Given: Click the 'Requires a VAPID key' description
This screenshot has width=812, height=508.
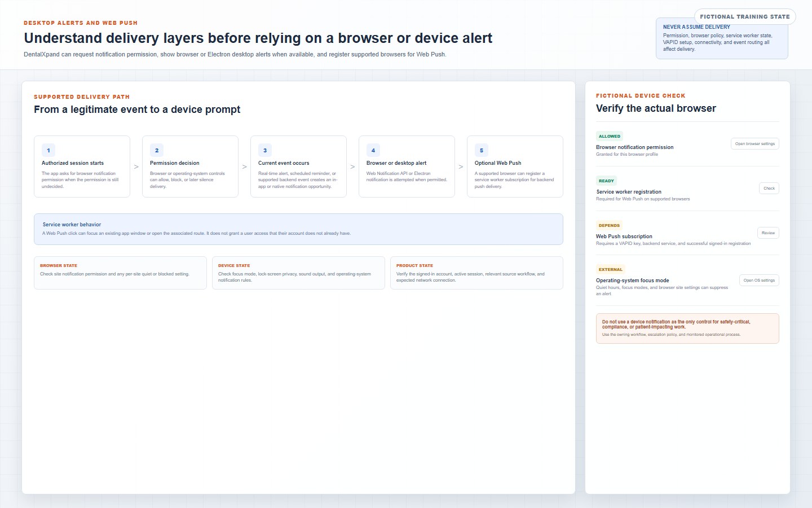Looking at the screenshot, I should [673, 244].
